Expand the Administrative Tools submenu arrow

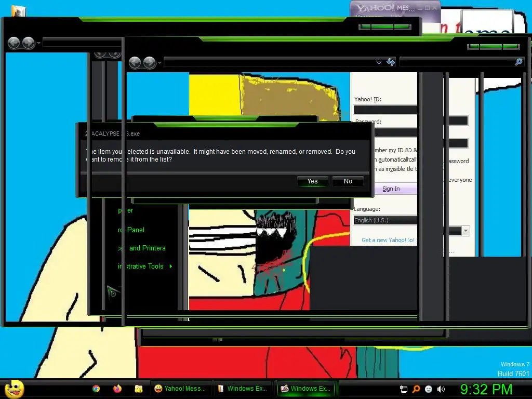click(x=170, y=267)
